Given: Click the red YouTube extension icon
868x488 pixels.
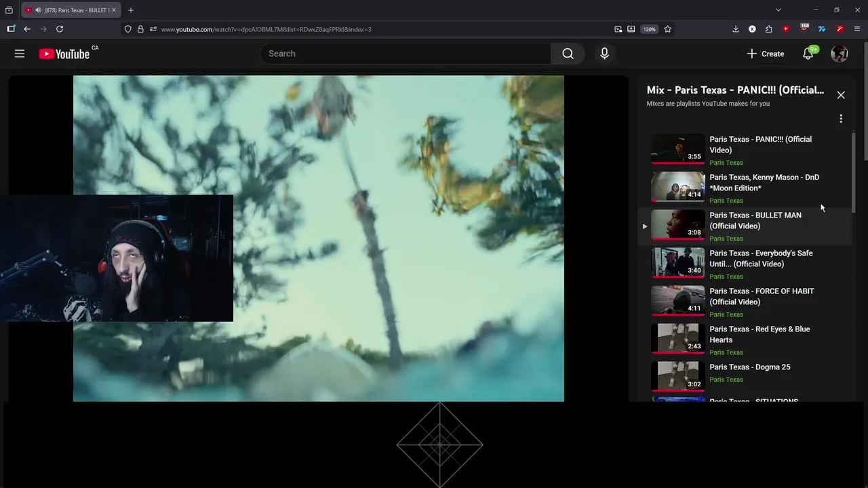Looking at the screenshot, I should [x=785, y=29].
